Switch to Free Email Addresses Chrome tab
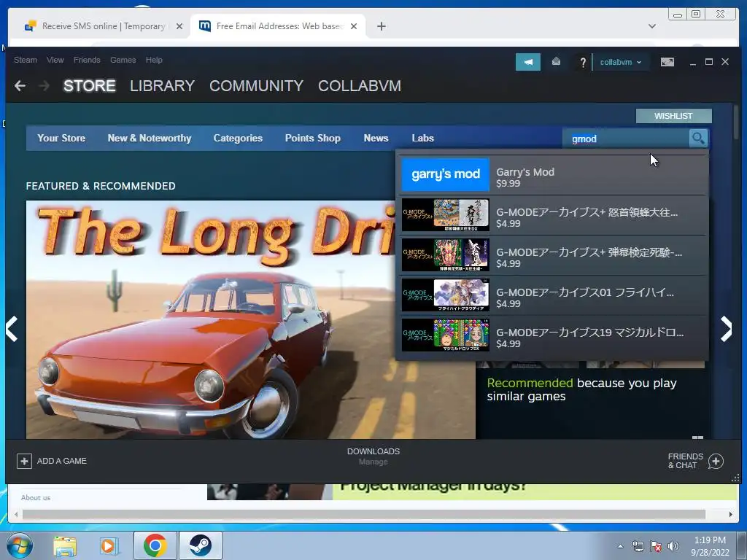This screenshot has height=560, width=747. click(x=278, y=26)
